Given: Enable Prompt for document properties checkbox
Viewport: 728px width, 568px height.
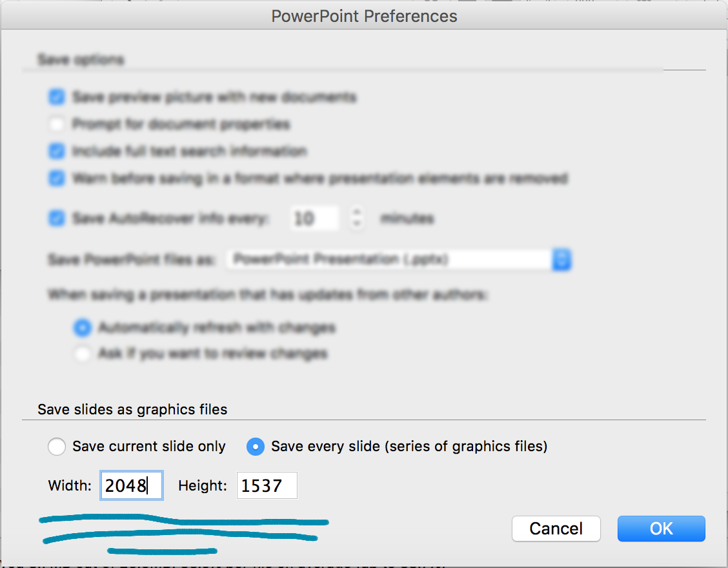Looking at the screenshot, I should pyautogui.click(x=57, y=124).
